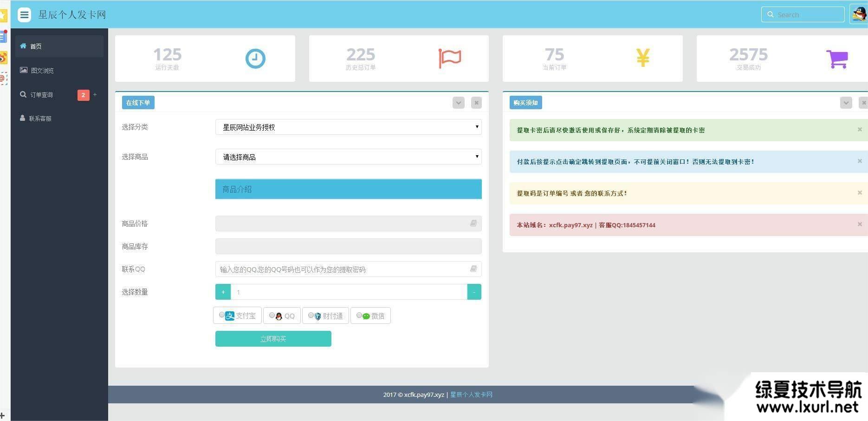Close the 在线下单 panel
The image size is (868, 421).
(476, 103)
